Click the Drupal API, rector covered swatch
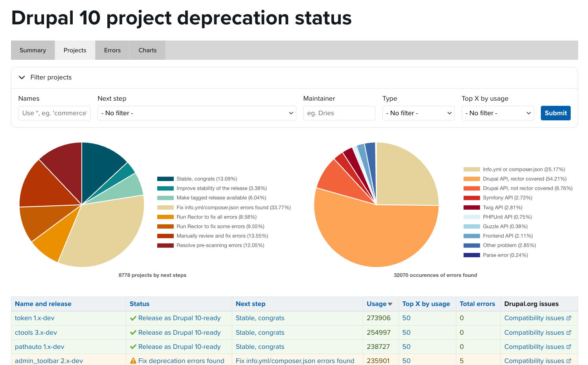The width and height of the screenshot is (588, 365). tap(472, 179)
